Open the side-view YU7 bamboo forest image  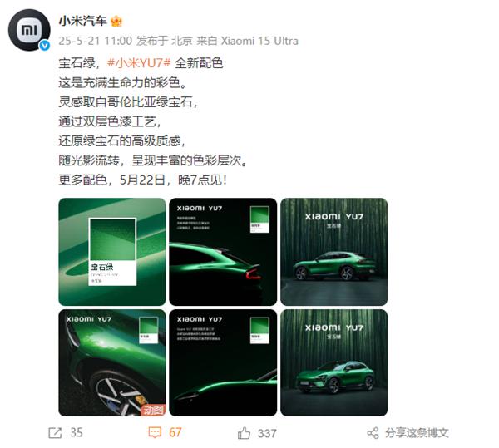tap(333, 252)
